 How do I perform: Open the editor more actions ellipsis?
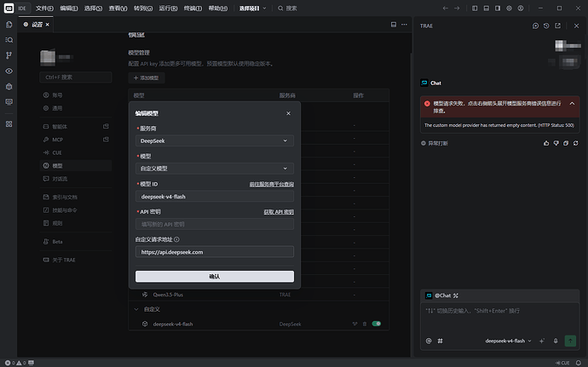click(x=404, y=25)
